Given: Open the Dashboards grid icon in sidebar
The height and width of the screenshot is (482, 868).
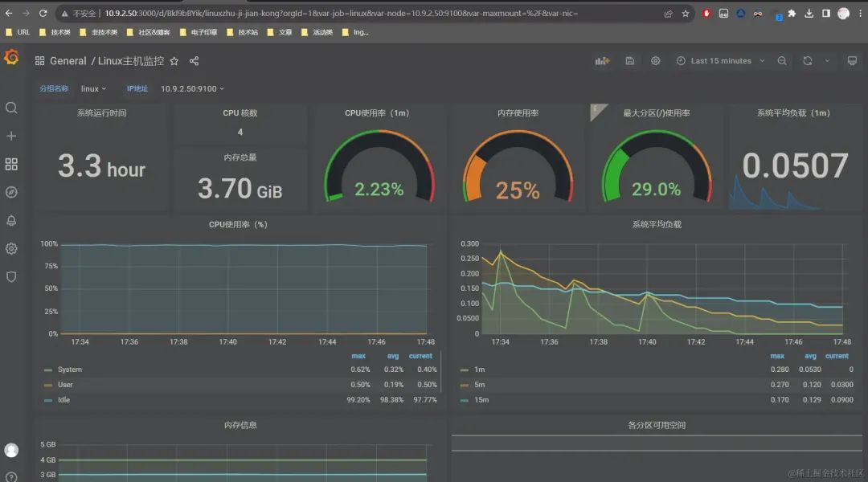Looking at the screenshot, I should click(11, 164).
